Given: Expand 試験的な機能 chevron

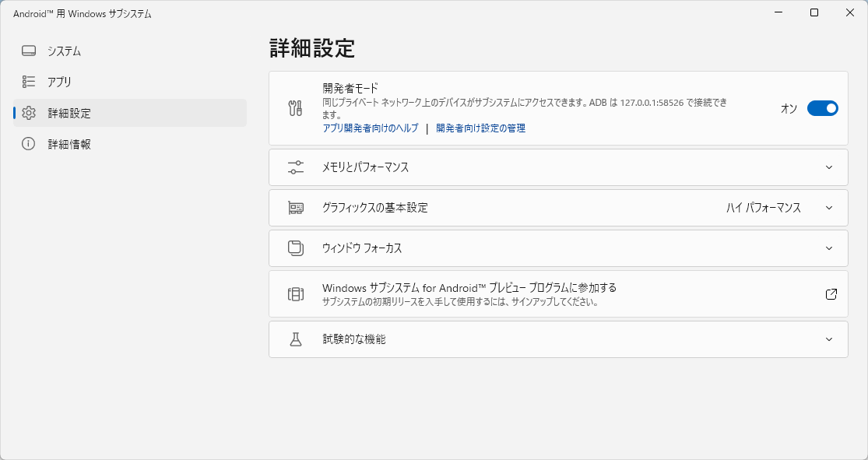Looking at the screenshot, I should [829, 339].
